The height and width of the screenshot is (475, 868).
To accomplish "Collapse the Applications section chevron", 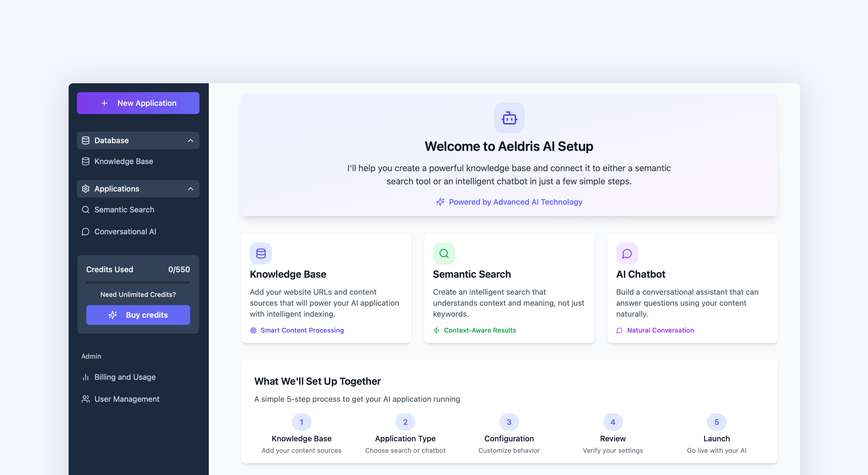I will click(x=191, y=189).
